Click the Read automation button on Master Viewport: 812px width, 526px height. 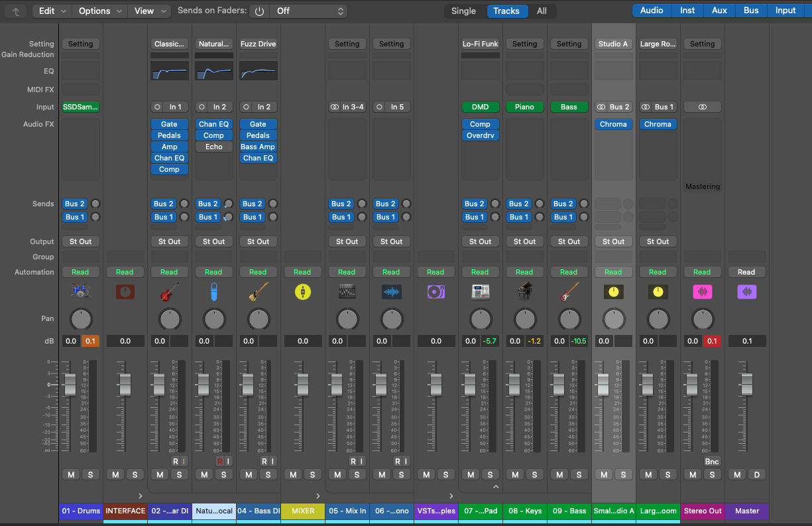pos(746,272)
